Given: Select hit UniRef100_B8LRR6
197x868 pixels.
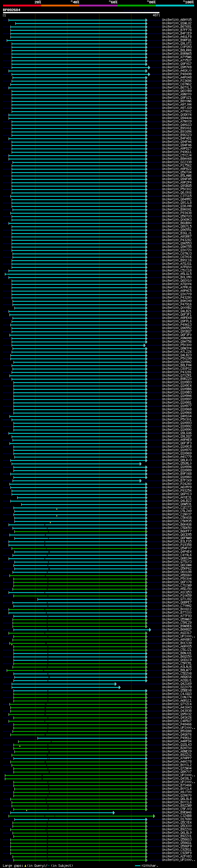Looking at the screenshot, I should pyautogui.click(x=177, y=50).
